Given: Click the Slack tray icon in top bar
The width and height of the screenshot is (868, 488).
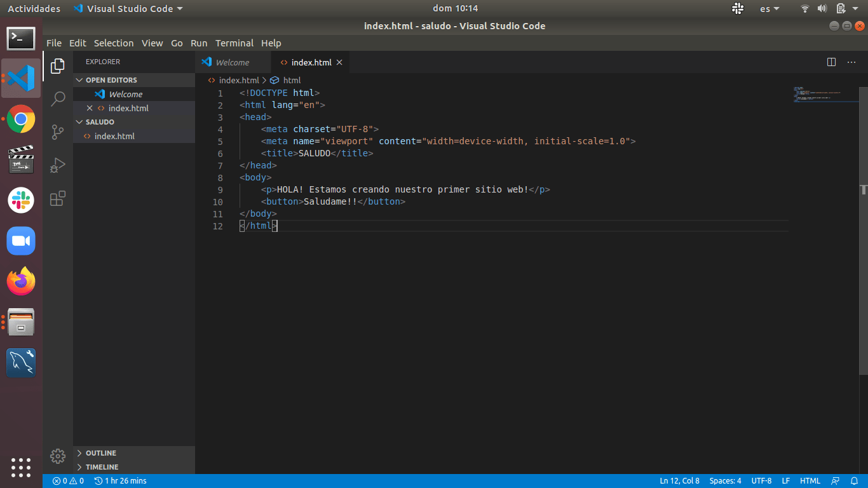Looking at the screenshot, I should tap(738, 8).
